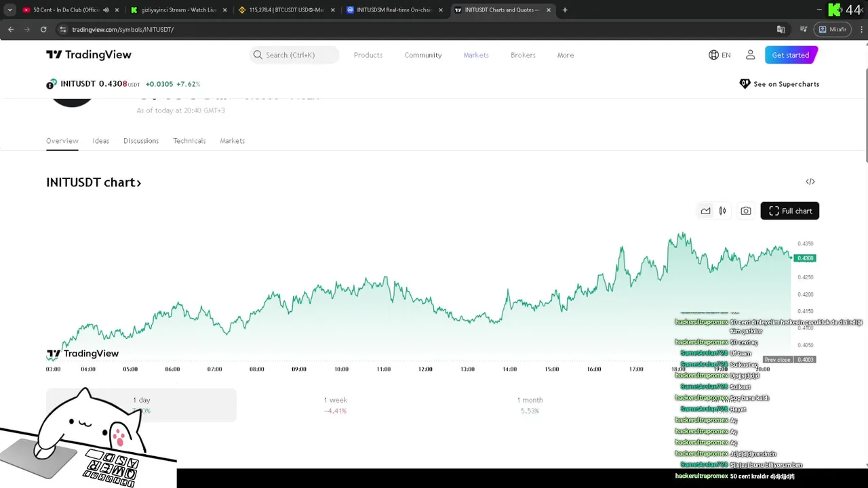Click the search magnifier icon

[x=258, y=55]
